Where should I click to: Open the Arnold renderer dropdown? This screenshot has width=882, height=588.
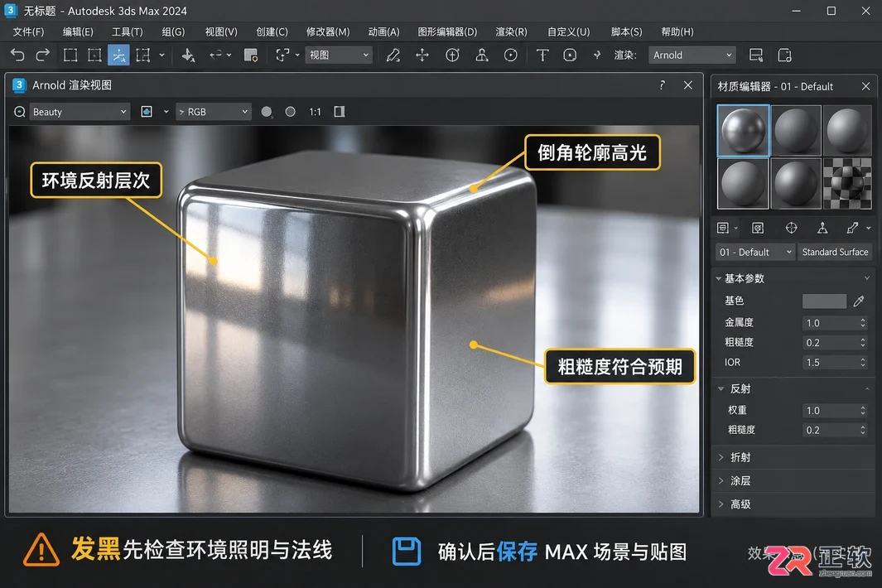[x=692, y=55]
